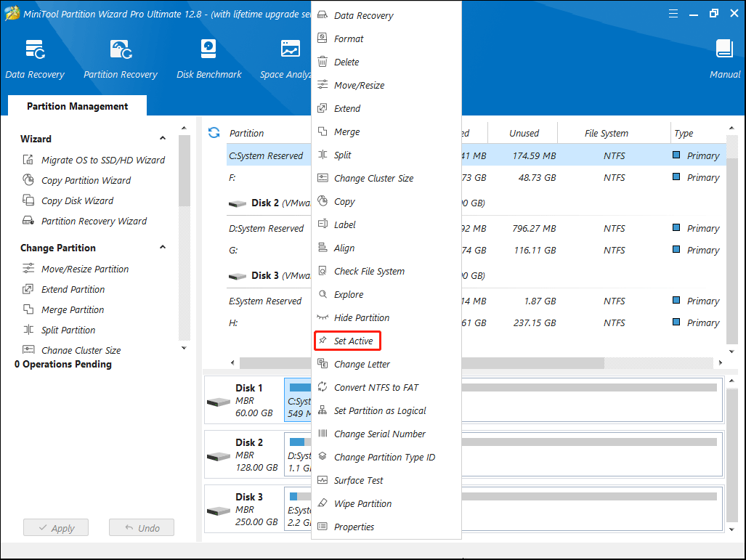Image resolution: width=746 pixels, height=560 pixels.
Task: Select Convert NTFS to FAT
Action: 376,387
